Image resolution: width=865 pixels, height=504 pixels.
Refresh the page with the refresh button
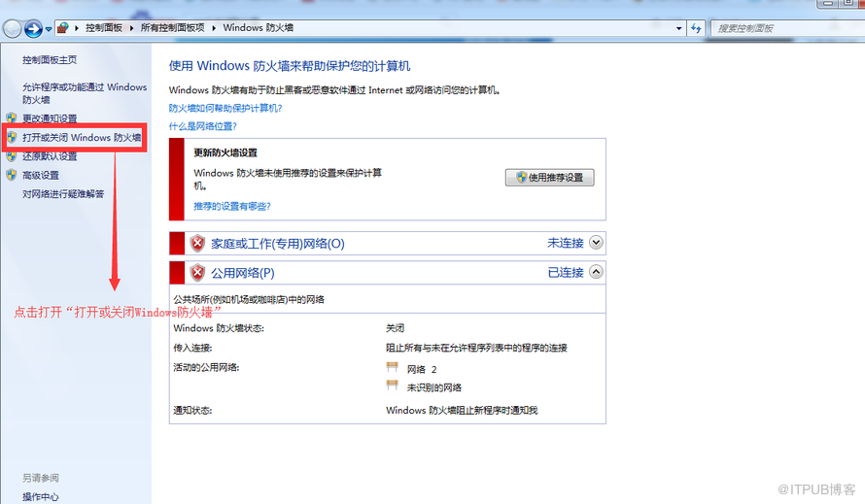pos(696,28)
